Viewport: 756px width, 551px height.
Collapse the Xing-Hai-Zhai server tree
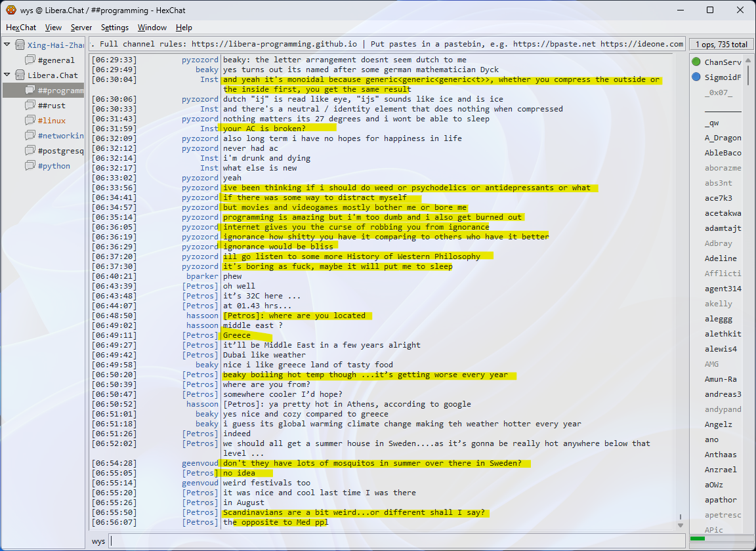pos(7,45)
